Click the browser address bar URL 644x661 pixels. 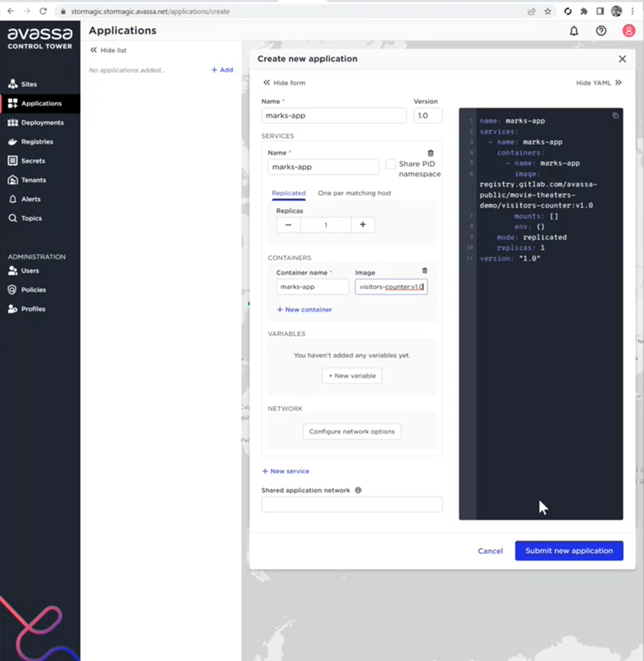pos(150,12)
